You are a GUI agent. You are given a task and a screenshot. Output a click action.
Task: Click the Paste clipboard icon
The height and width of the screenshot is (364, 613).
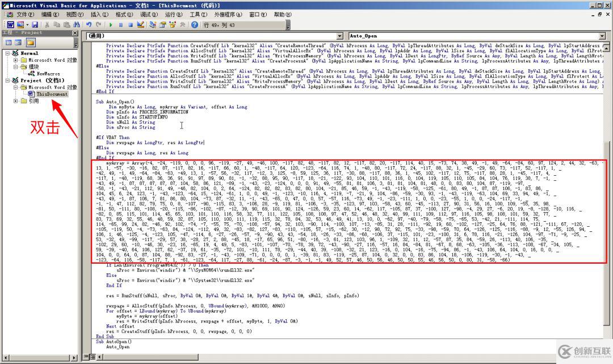click(x=67, y=24)
